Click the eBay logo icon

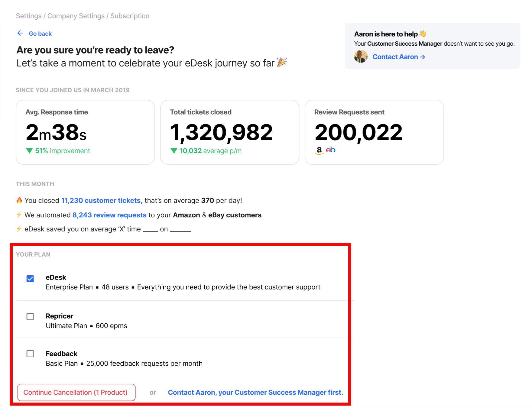point(330,150)
